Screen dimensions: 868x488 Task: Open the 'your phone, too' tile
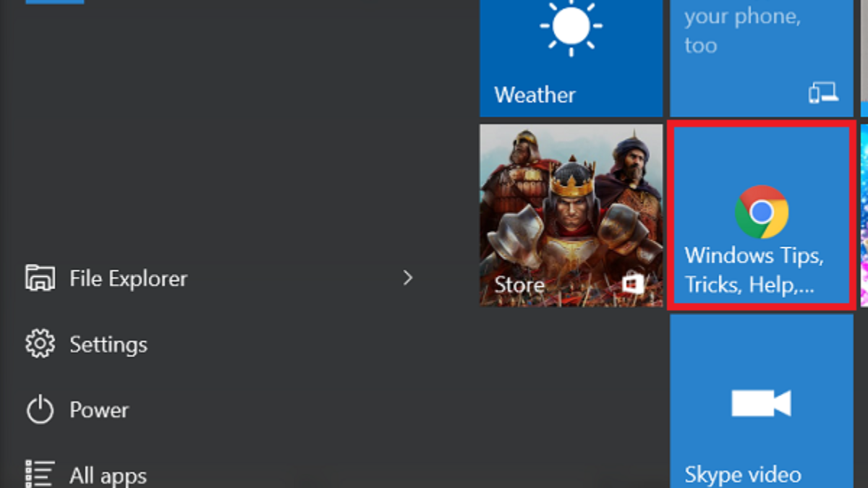pyautogui.click(x=761, y=58)
